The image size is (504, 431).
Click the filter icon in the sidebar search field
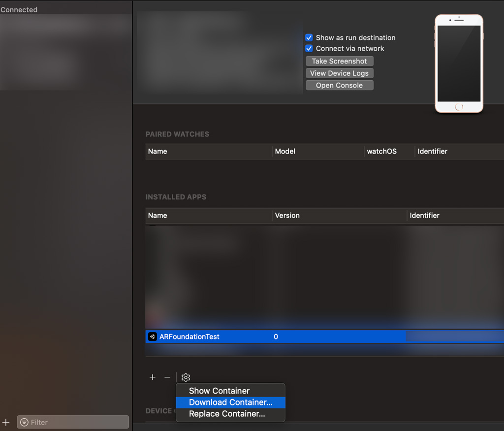click(25, 422)
